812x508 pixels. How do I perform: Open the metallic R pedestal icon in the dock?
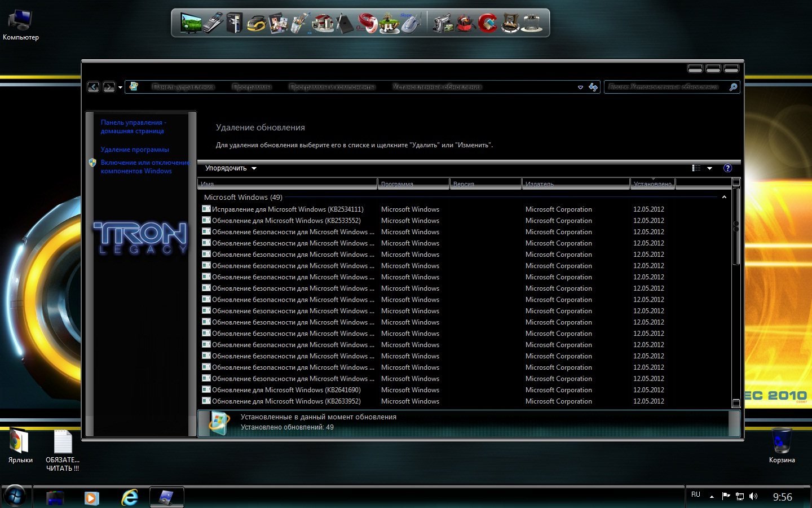click(510, 24)
